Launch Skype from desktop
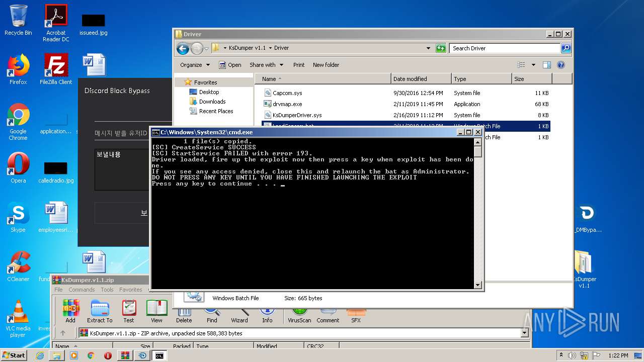Viewport: 644px width, 362px height. (18, 218)
